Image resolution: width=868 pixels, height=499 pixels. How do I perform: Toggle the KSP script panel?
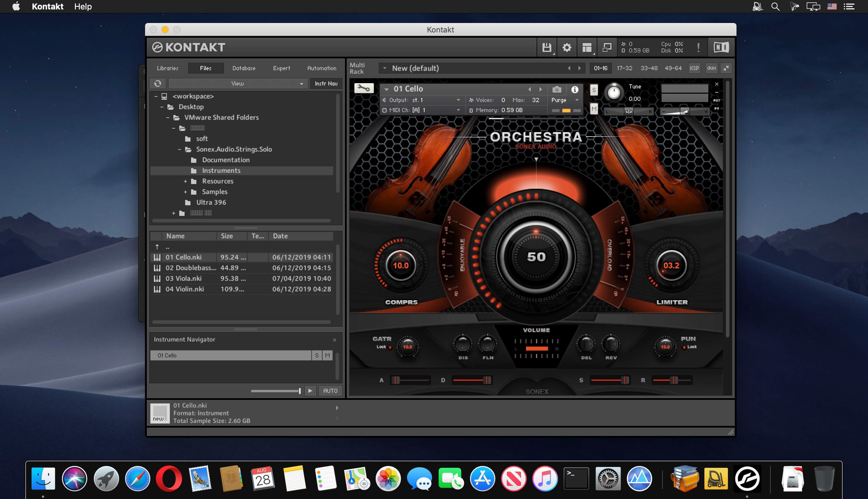(694, 68)
